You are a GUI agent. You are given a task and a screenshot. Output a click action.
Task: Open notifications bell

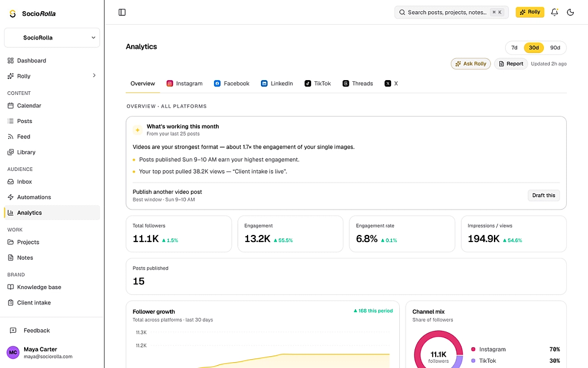pos(554,12)
